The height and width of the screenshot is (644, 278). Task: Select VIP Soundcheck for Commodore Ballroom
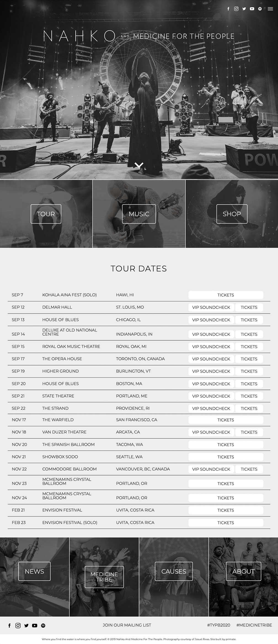(x=211, y=469)
